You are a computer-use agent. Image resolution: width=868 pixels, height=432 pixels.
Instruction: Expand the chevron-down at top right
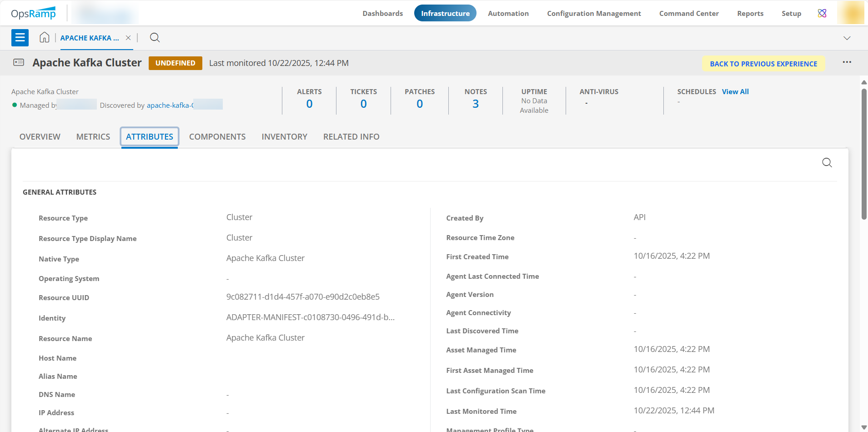[847, 38]
